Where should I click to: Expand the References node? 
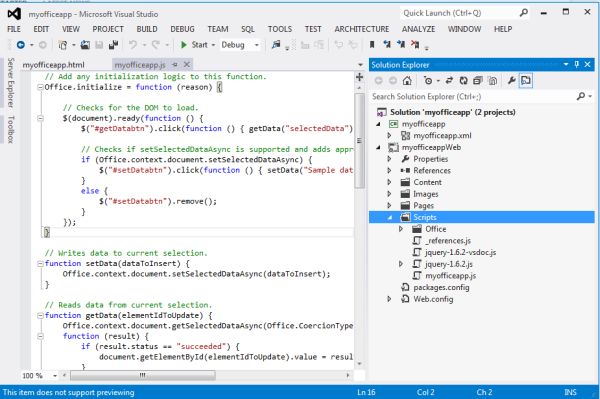389,171
